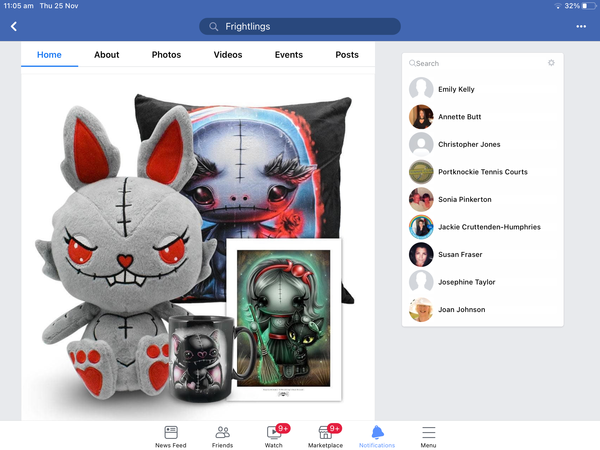600x450 pixels.
Task: Select contact name Josephine Taylor
Action: pos(466,282)
